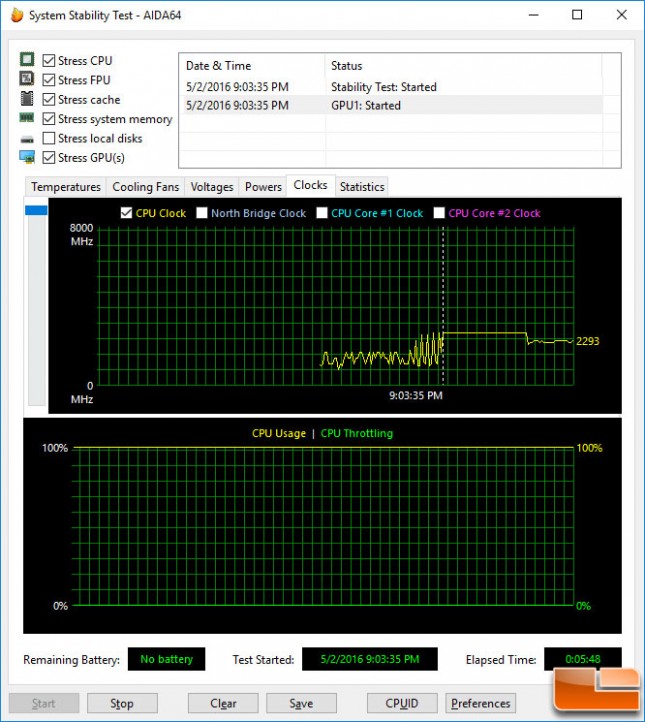Clear the test graphs with Clear

pos(223,703)
